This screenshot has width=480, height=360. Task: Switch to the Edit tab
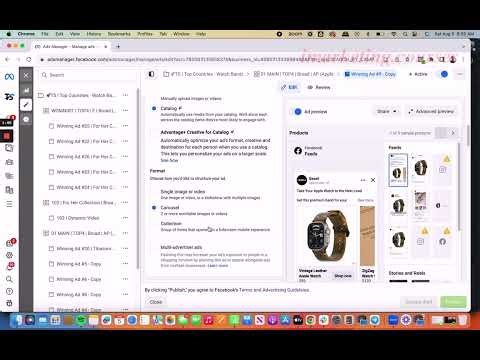(289, 87)
